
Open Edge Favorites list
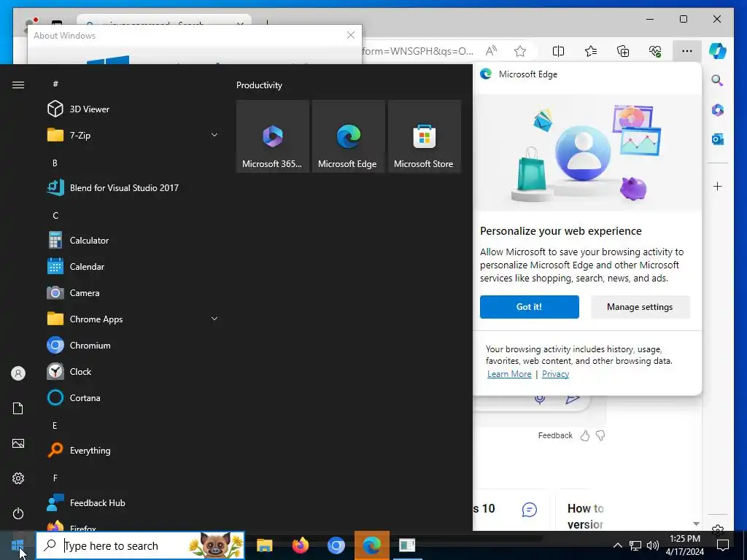[591, 51]
